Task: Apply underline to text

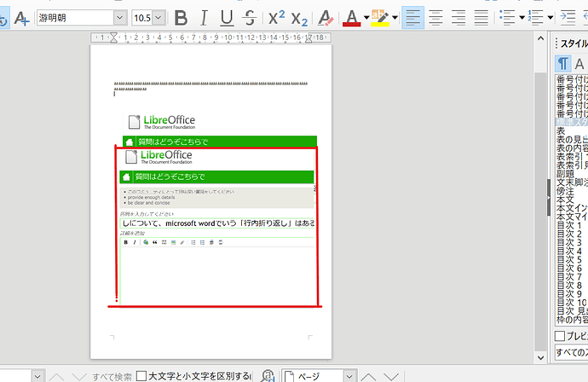Action: (x=227, y=18)
